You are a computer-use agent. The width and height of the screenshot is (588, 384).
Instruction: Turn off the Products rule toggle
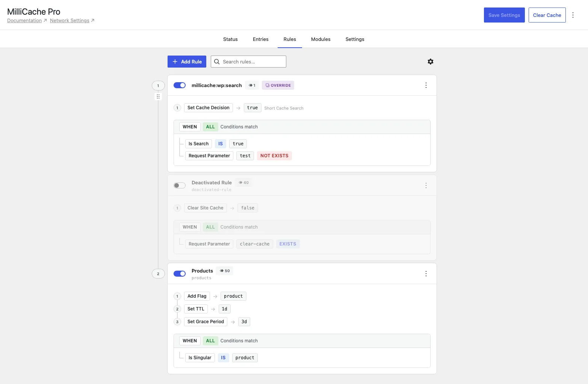[180, 274]
